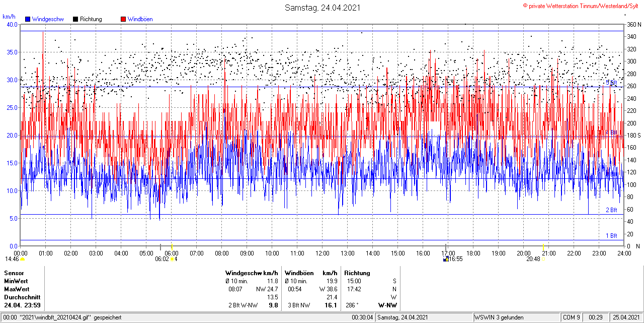644x323 pixels.
Task: Click the max gust value W 38.6
Action: tap(328, 289)
